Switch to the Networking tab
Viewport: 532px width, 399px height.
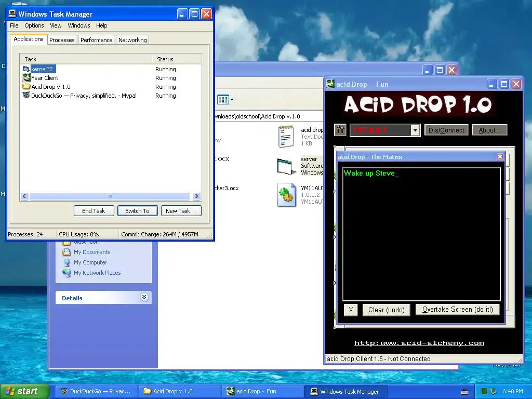132,40
